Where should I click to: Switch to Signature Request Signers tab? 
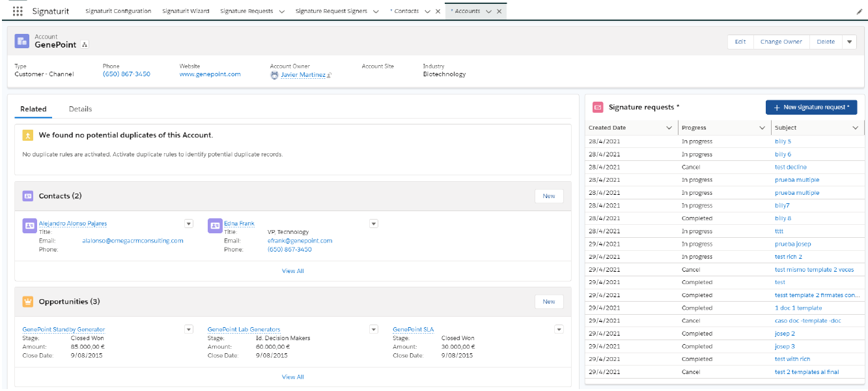pos(331,11)
